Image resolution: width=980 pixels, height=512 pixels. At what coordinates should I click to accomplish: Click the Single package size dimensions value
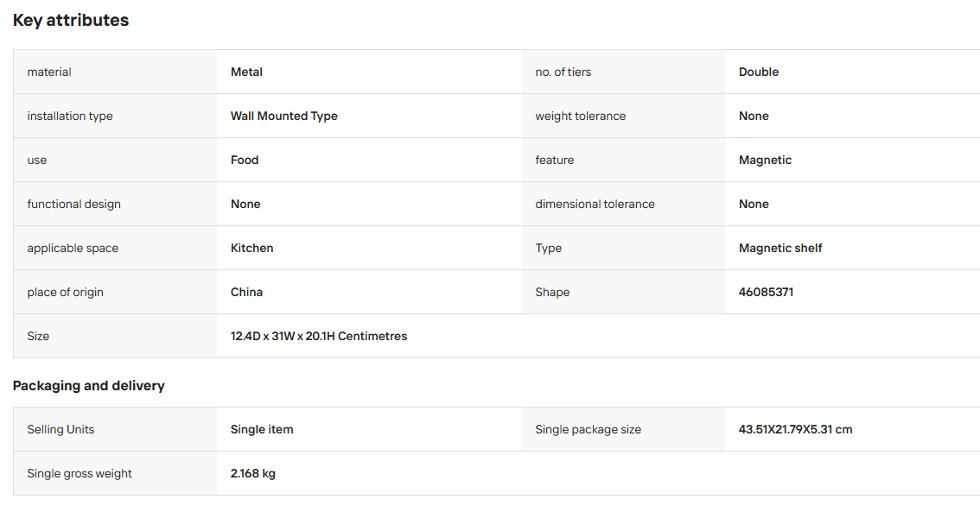point(795,430)
